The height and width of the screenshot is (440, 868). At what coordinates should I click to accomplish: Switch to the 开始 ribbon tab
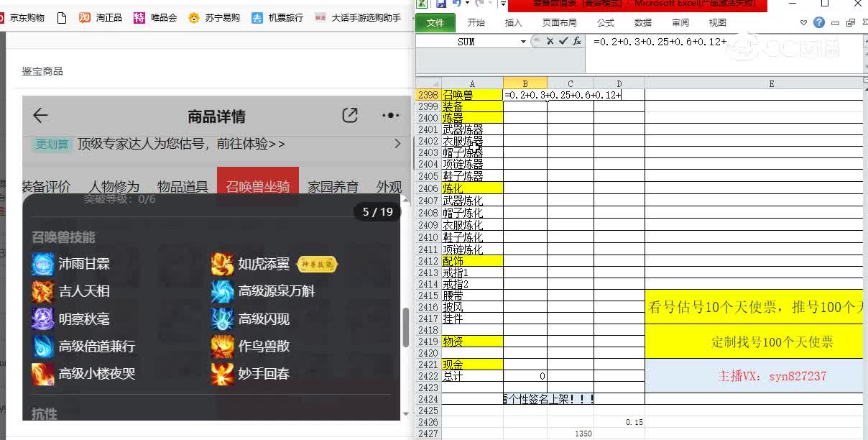click(476, 23)
